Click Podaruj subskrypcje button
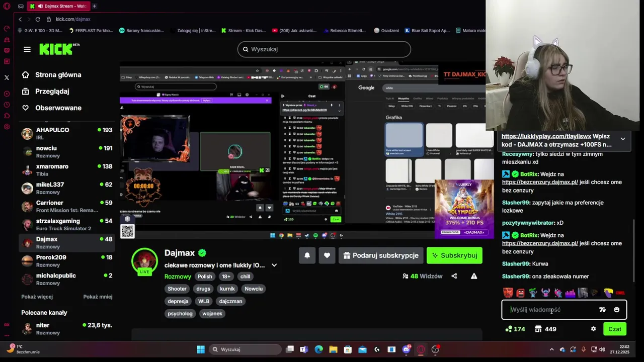 381,255
